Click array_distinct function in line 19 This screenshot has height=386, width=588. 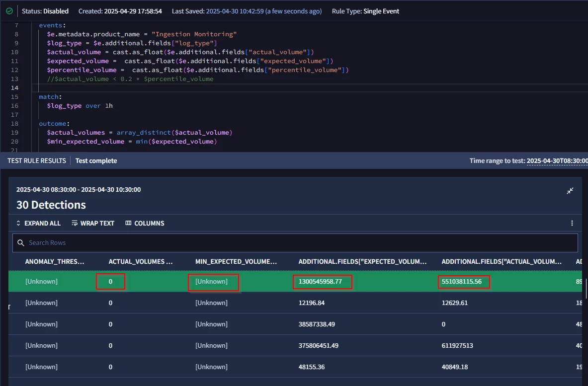pyautogui.click(x=144, y=133)
